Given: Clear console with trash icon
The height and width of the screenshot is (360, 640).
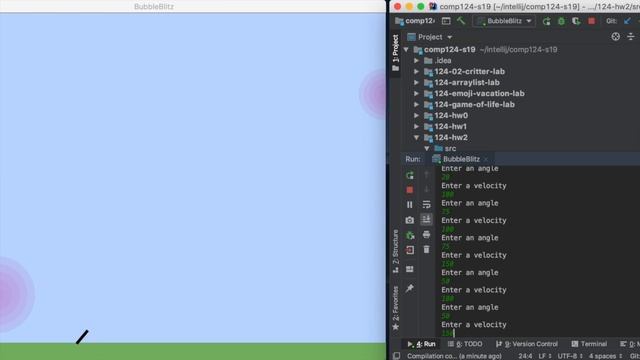Looking at the screenshot, I should coord(427,249).
